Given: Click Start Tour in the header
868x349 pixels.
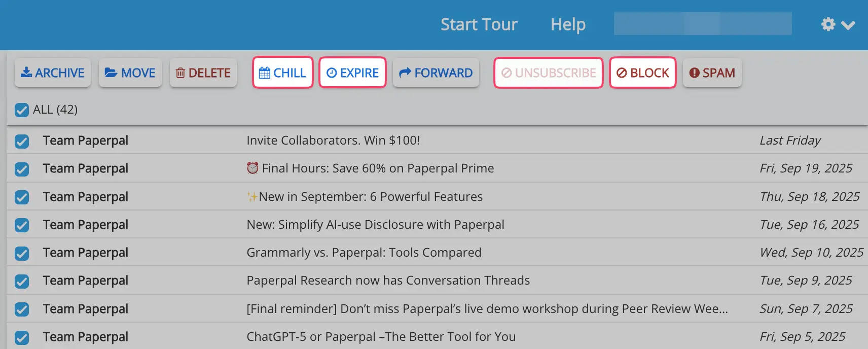Looking at the screenshot, I should pos(479,24).
